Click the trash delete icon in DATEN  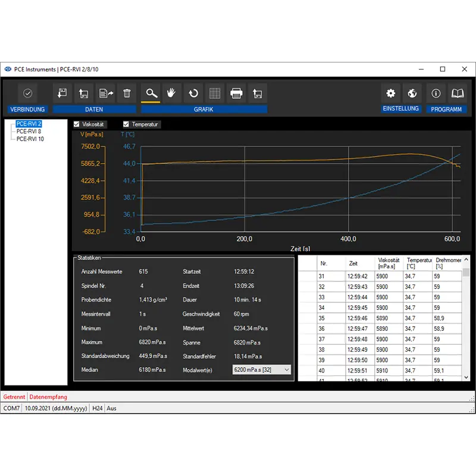(126, 93)
